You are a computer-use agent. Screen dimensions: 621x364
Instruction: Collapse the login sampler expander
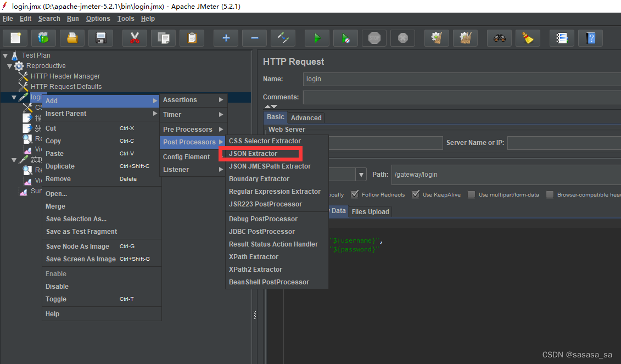click(14, 97)
